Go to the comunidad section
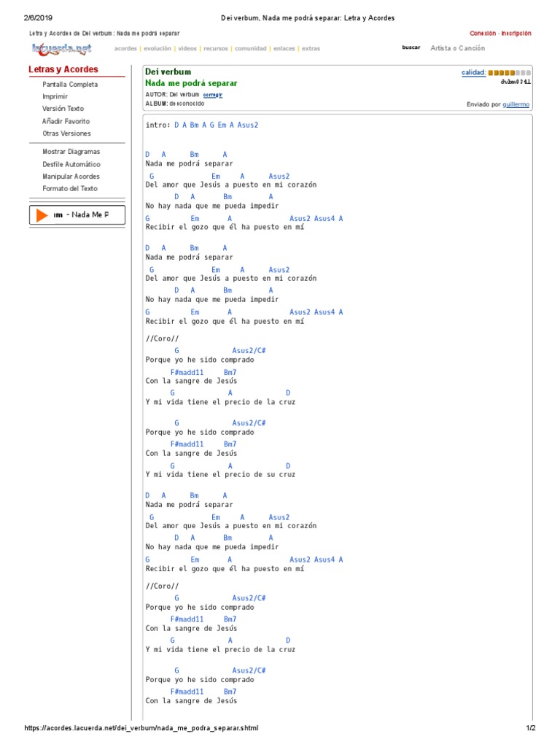The image size is (560, 747). coord(250,49)
